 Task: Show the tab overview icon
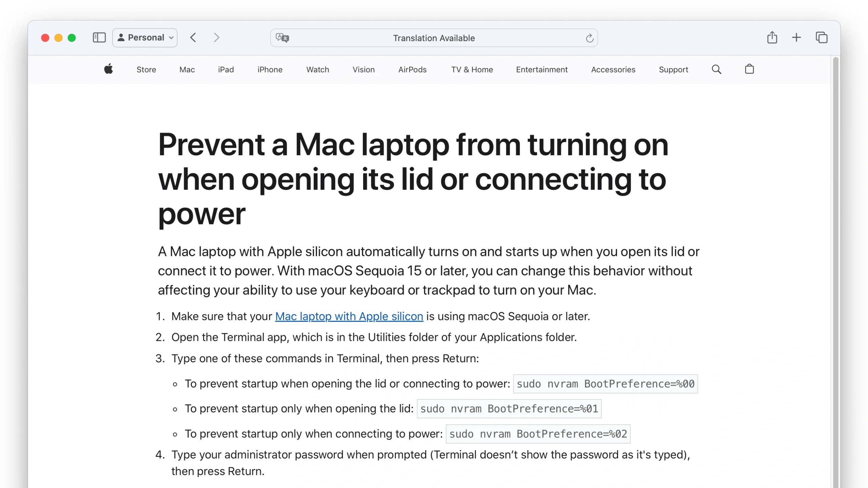822,37
